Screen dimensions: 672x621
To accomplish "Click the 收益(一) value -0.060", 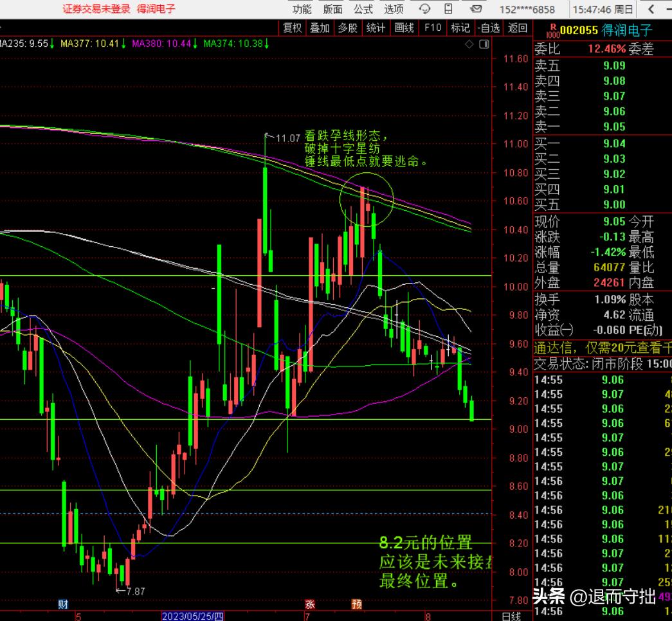I will 609,330.
